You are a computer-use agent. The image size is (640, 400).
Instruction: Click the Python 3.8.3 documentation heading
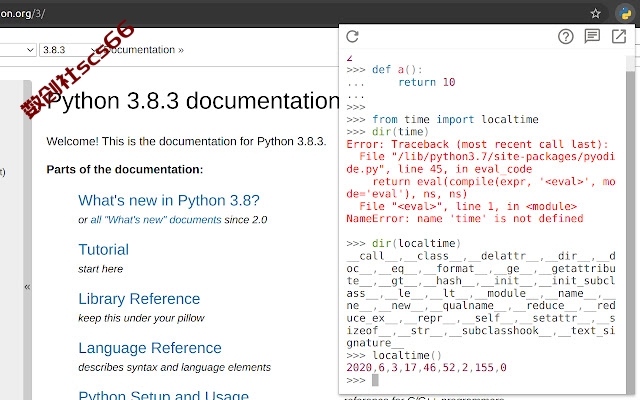pos(193,100)
